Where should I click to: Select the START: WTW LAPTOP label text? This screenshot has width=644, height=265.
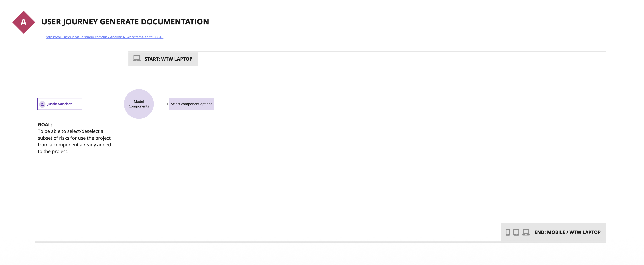tap(168, 59)
